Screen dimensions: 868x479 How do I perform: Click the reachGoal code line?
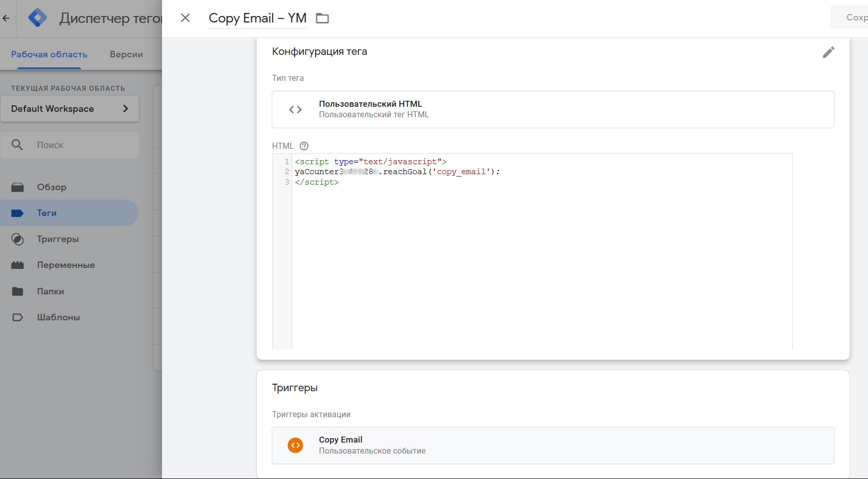(397, 172)
